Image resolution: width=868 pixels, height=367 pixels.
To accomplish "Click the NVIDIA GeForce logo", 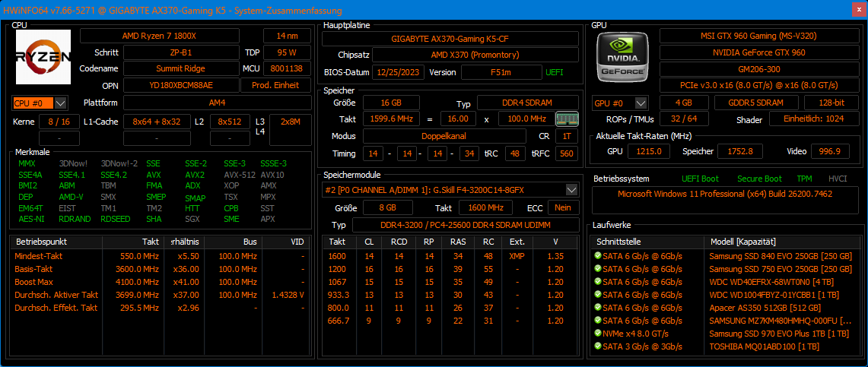I will 622,57.
